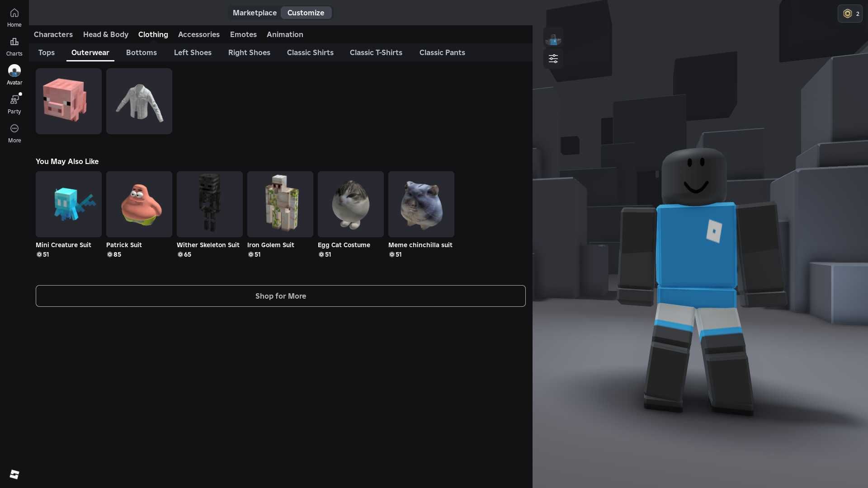The width and height of the screenshot is (868, 488).
Task: Switch to the Classic Shirts tab
Action: [x=310, y=52]
